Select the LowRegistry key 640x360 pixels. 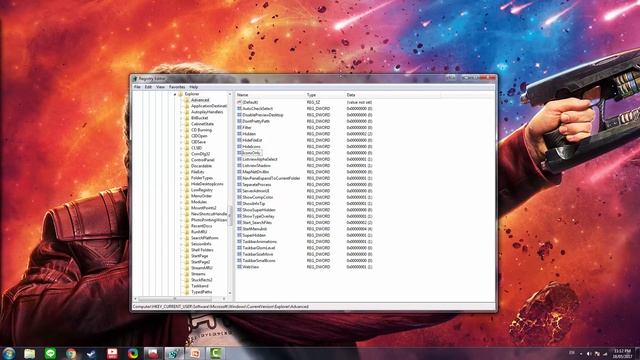202,190
